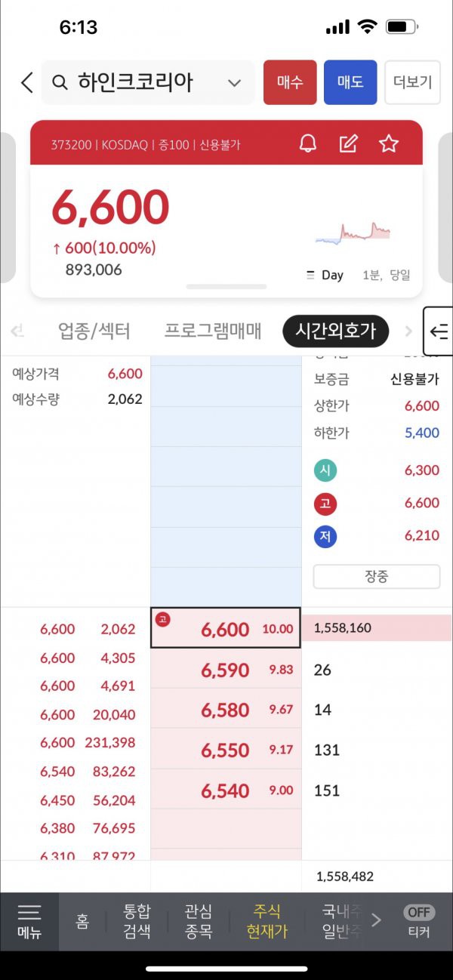Toggle the 장중 session button
This screenshot has height=980, width=453.
tap(377, 577)
